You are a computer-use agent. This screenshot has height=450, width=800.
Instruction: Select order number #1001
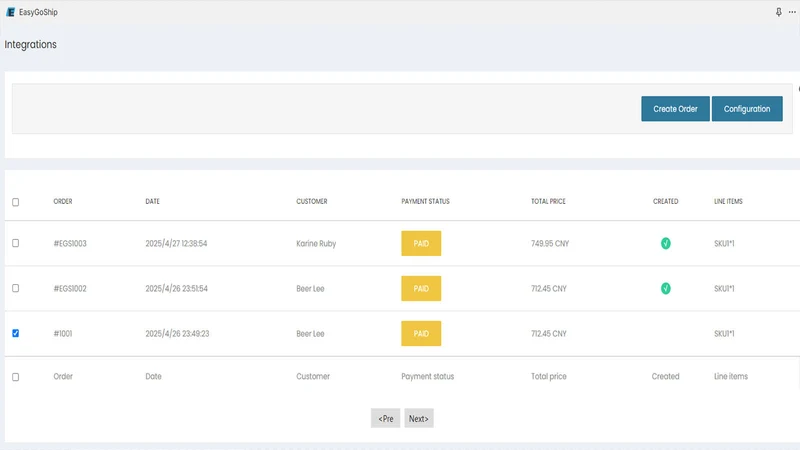[x=63, y=334]
